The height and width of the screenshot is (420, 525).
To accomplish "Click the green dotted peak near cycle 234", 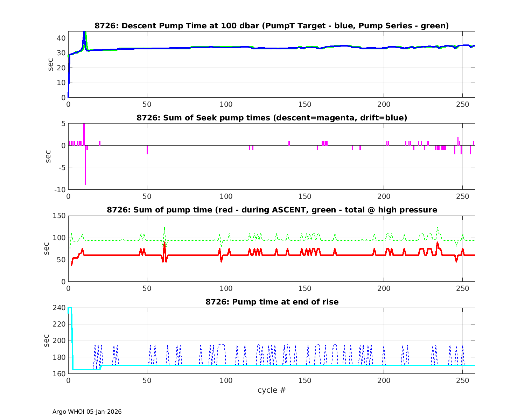I will tap(437, 228).
